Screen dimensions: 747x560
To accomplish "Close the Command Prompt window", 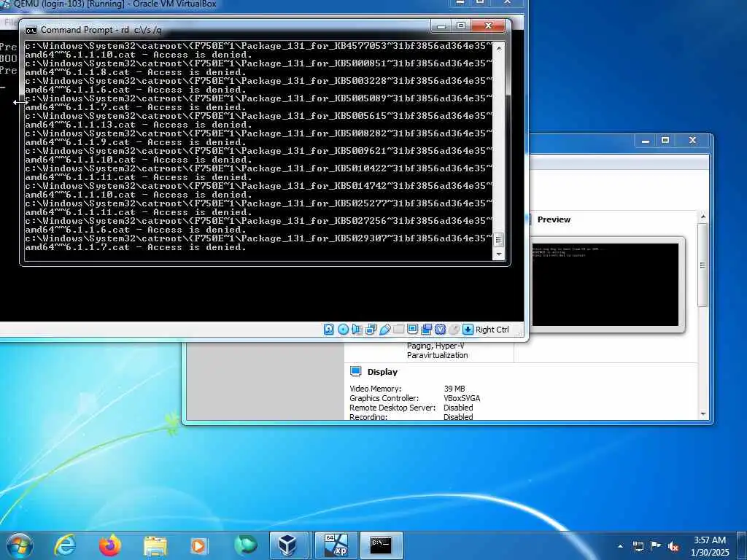I will click(x=488, y=26).
